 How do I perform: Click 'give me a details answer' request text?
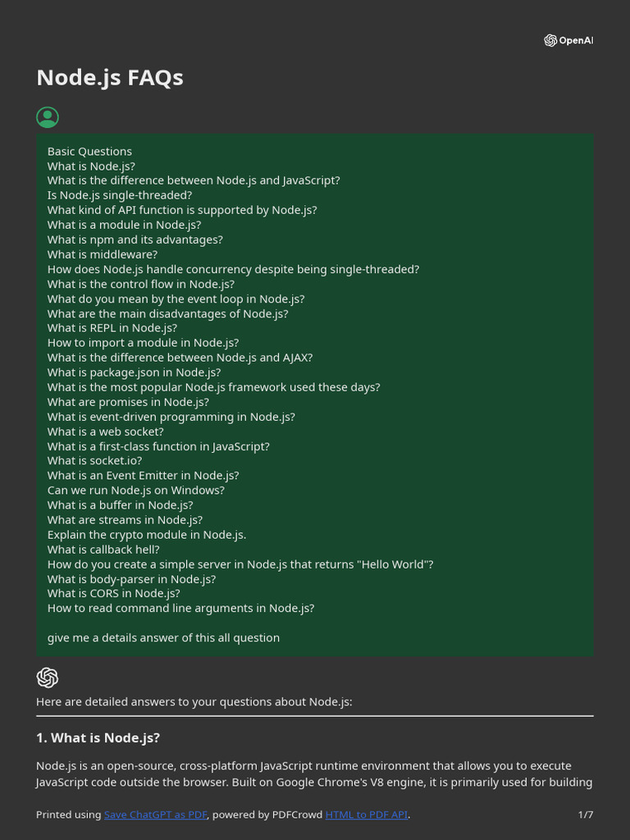pos(163,637)
